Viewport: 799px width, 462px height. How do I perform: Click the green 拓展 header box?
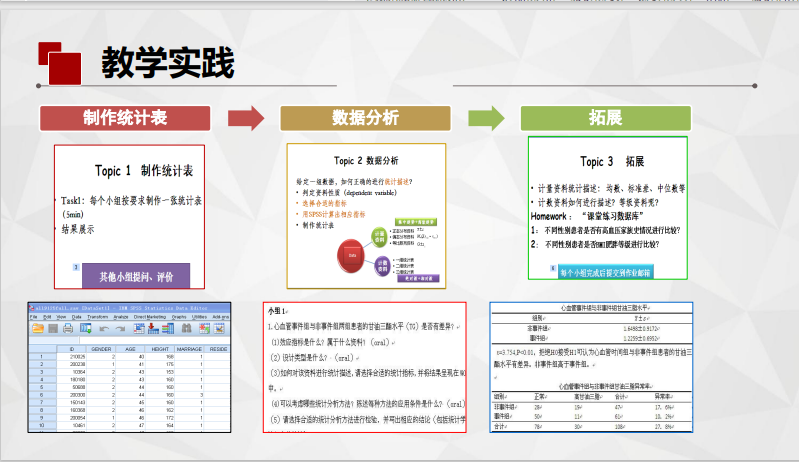[606, 118]
